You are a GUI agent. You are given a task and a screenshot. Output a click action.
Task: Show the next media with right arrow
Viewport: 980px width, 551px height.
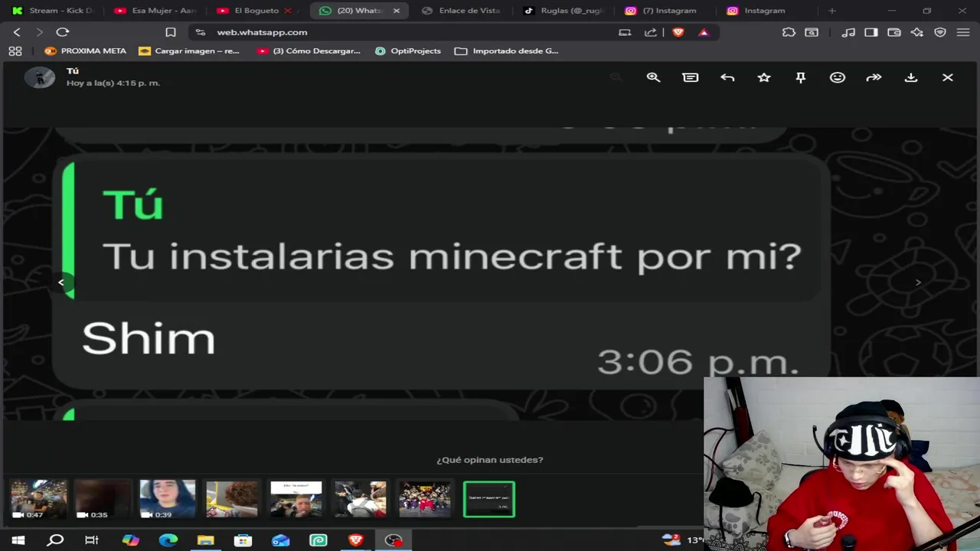pyautogui.click(x=919, y=282)
